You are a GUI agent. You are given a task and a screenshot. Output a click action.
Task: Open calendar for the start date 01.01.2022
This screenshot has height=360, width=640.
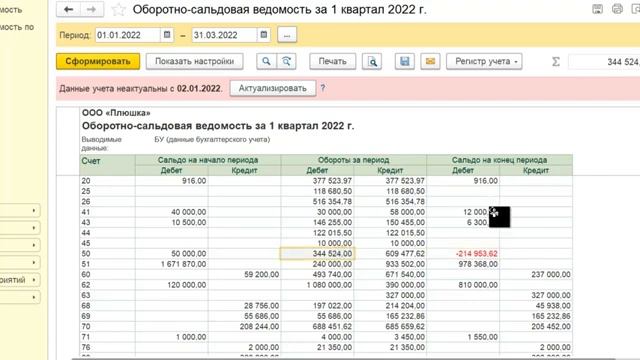click(x=167, y=35)
